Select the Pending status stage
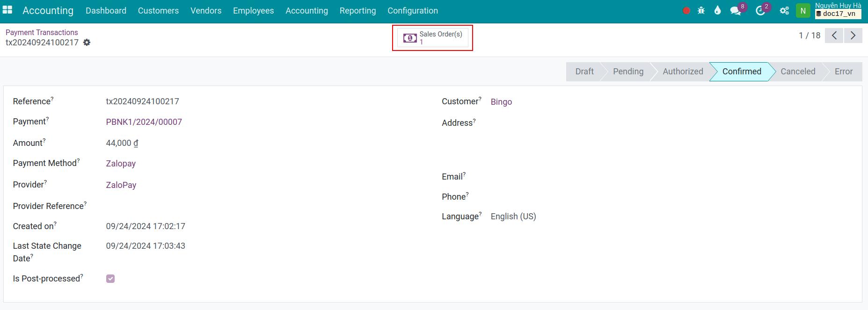Viewport: 868px width, 310px height. pos(628,72)
